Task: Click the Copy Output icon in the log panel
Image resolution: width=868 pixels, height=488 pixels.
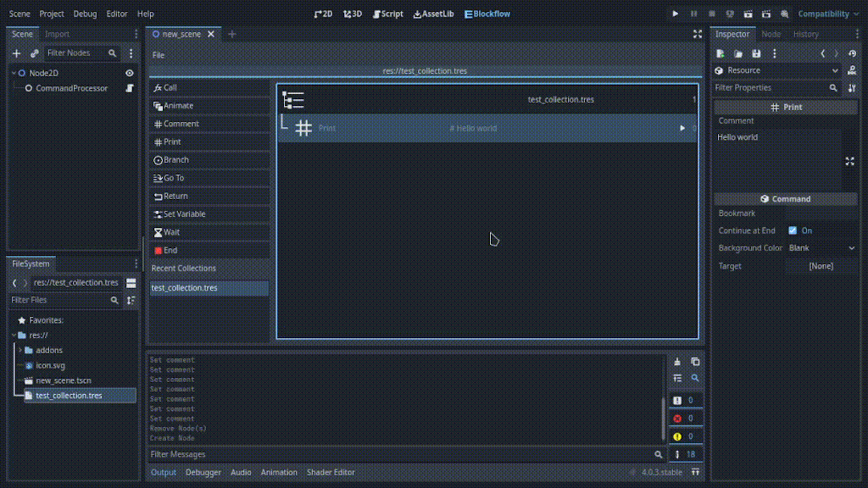Action: coord(695,362)
